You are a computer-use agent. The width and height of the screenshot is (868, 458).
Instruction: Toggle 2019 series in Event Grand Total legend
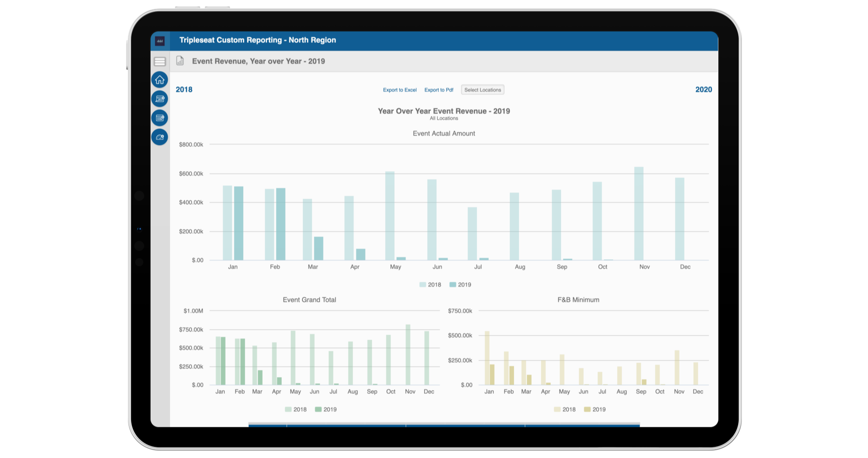pyautogui.click(x=325, y=409)
